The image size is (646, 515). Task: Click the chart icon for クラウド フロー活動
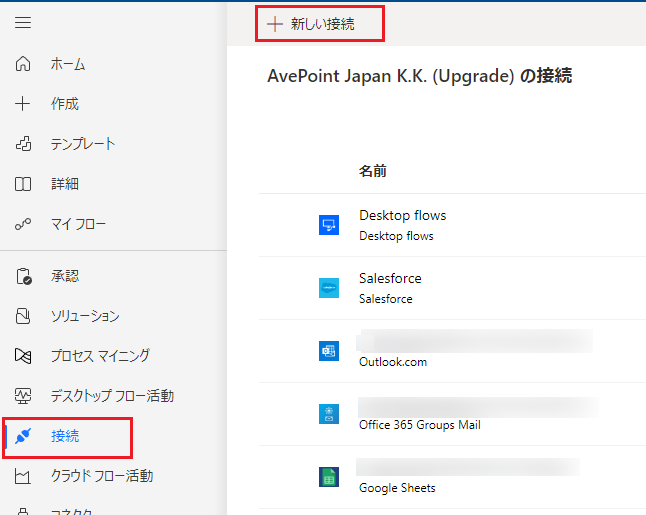23,476
